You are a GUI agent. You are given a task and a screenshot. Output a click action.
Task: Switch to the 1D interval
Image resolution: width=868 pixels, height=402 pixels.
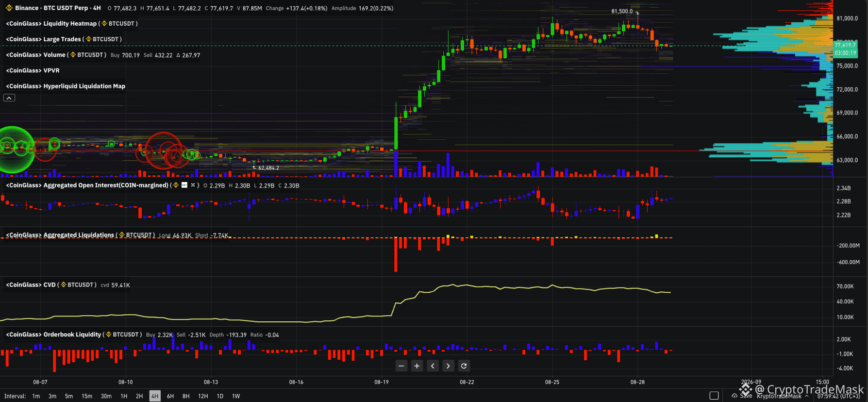(x=220, y=396)
